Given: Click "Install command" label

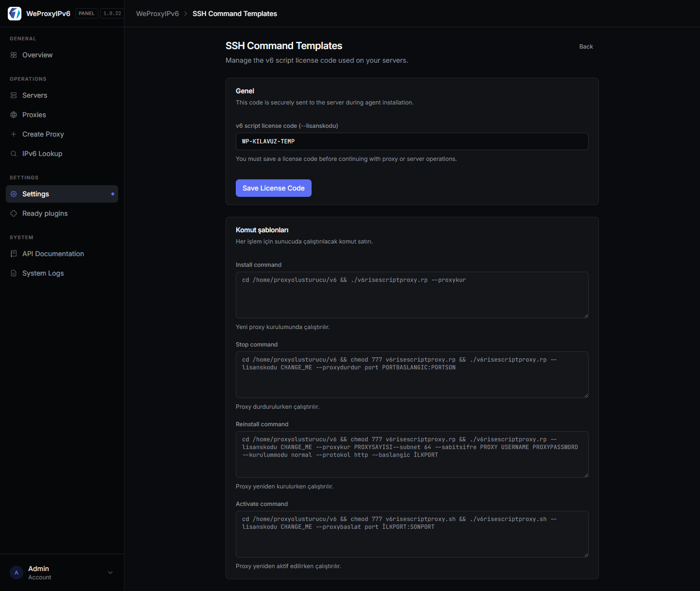Looking at the screenshot, I should [x=259, y=265].
